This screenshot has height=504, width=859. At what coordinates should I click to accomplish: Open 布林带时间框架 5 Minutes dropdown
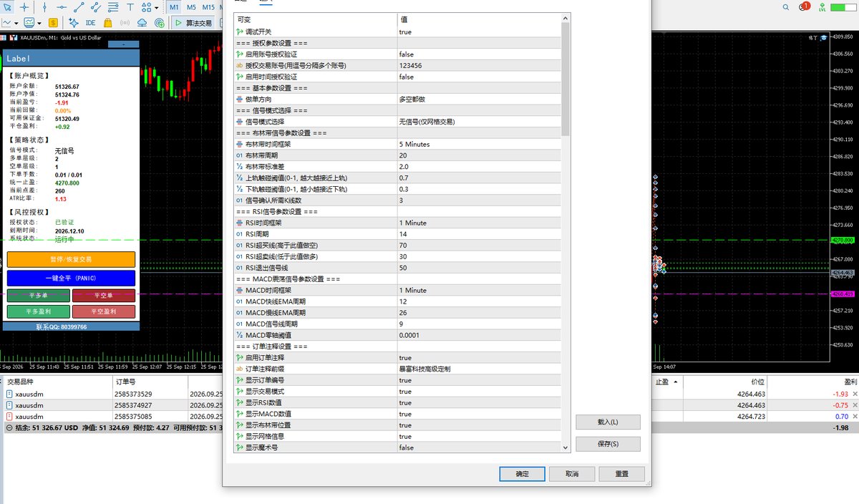[x=479, y=144]
